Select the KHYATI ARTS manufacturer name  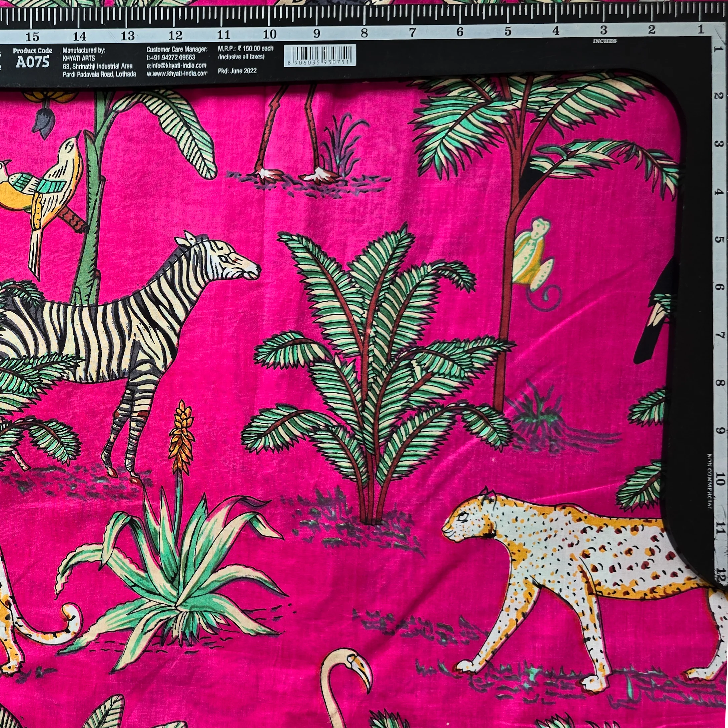[79, 58]
